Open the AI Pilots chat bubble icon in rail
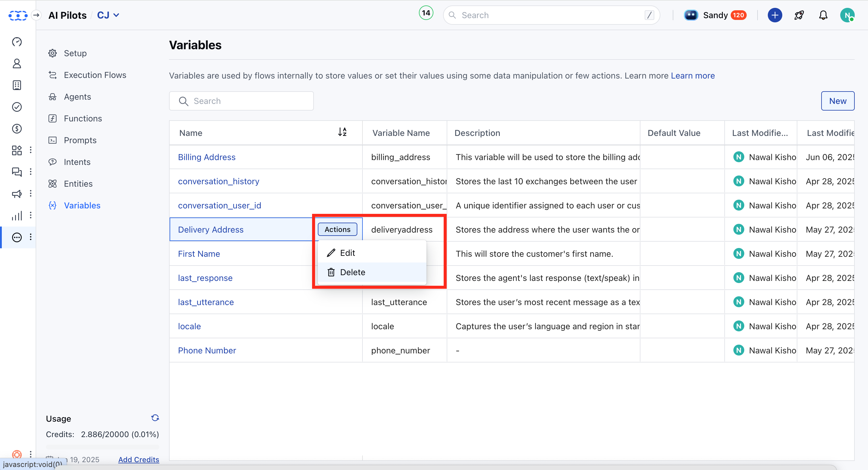Screen dimensions: 868x470 click(x=17, y=237)
